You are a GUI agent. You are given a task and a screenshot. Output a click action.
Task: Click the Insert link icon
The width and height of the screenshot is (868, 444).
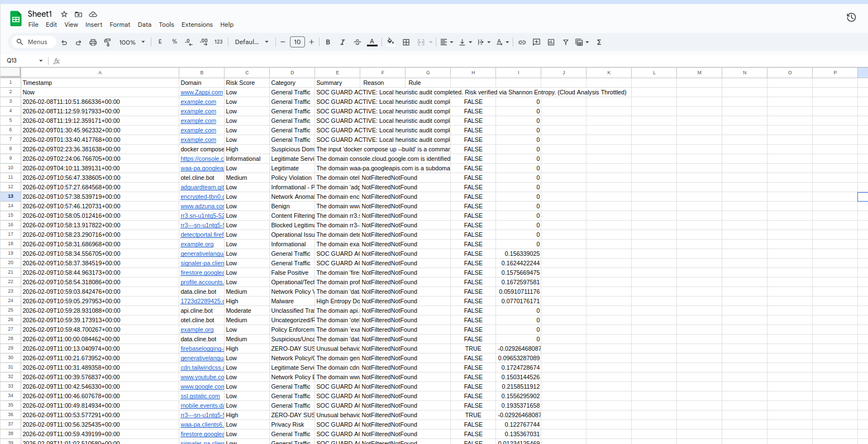(522, 42)
